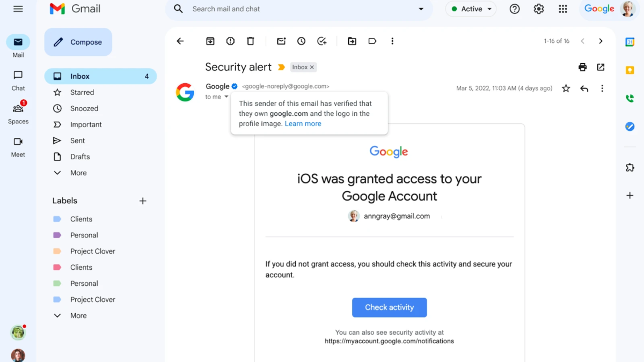Click the Search mail and chat field
The width and height of the screenshot is (644, 362).
(x=301, y=9)
